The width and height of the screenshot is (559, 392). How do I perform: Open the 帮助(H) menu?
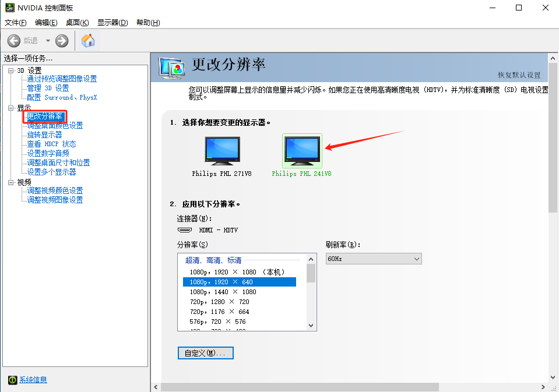[x=148, y=23]
